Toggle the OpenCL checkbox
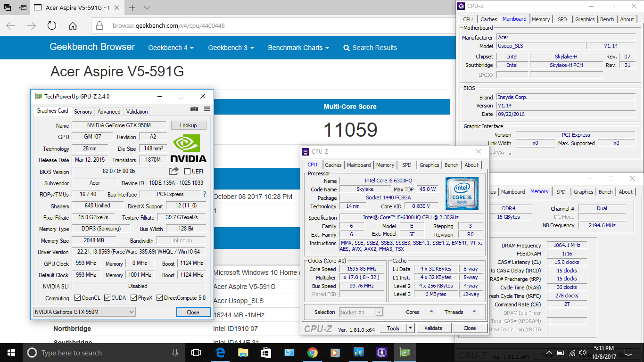The image size is (644, 362). pos(78,298)
